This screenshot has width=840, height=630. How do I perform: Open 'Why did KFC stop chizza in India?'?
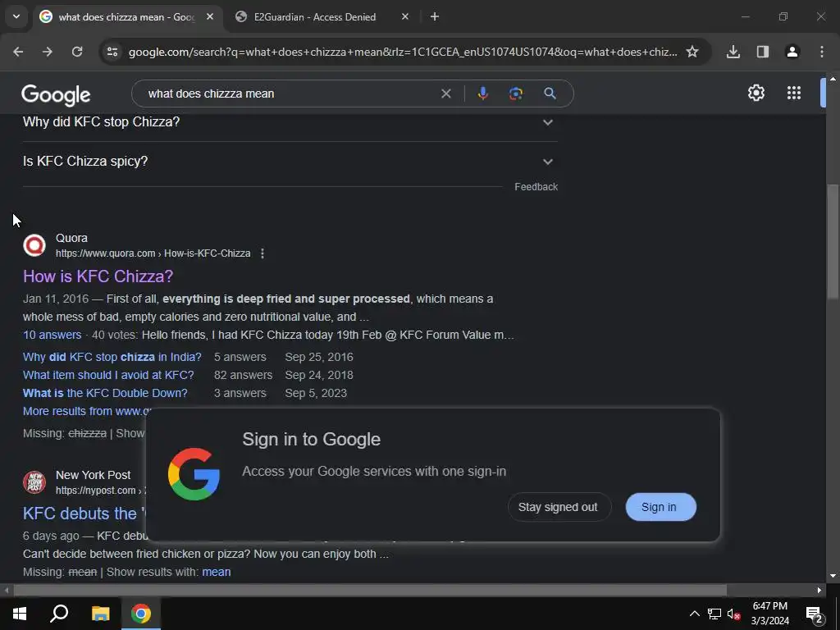112,358
